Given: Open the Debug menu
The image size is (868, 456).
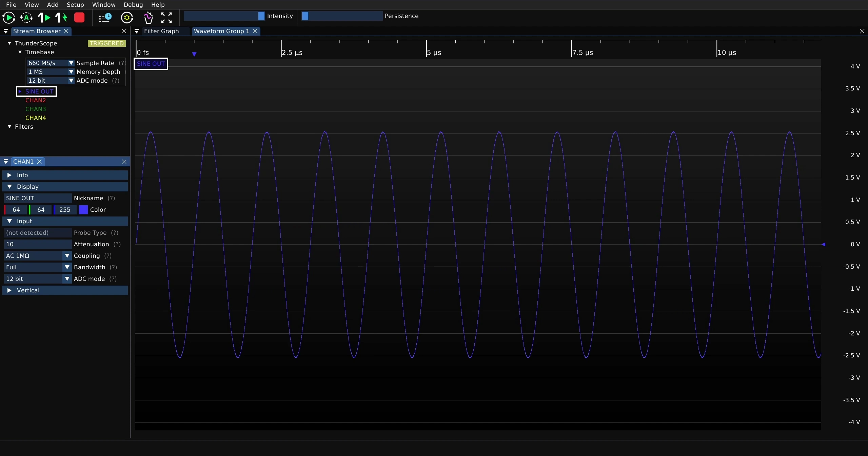Looking at the screenshot, I should (x=133, y=5).
